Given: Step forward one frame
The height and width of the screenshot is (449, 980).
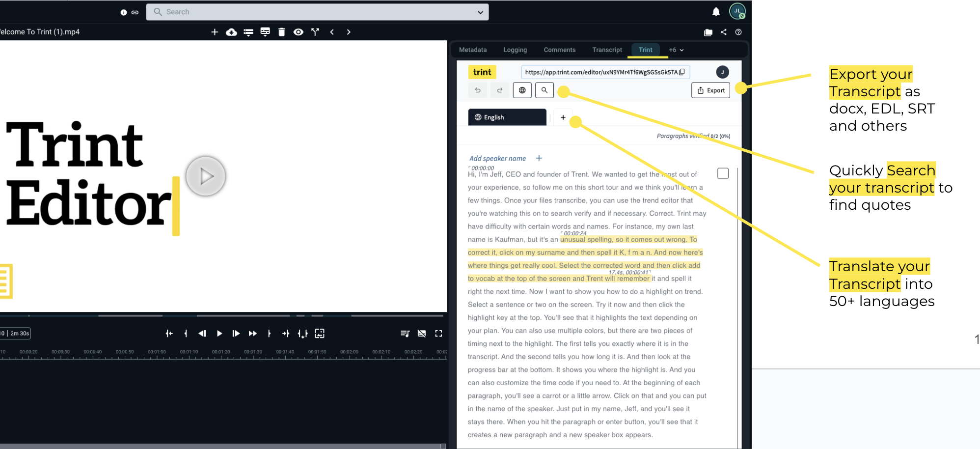Looking at the screenshot, I should point(236,334).
